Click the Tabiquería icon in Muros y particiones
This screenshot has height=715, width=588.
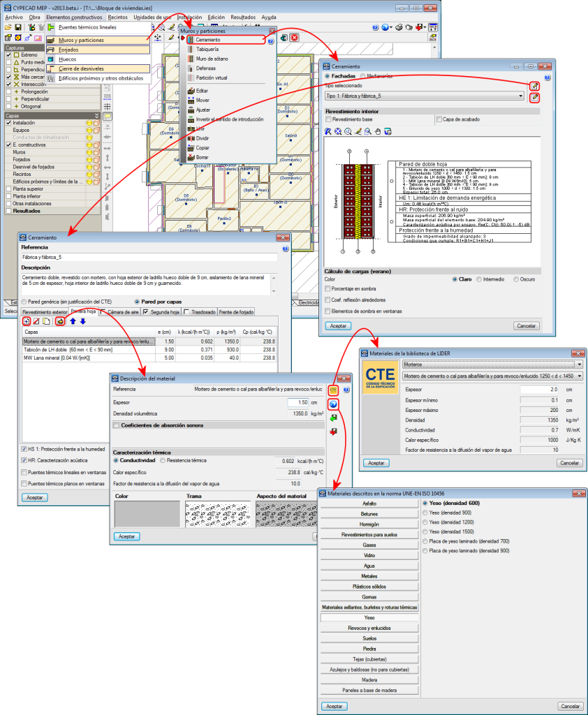tap(191, 50)
